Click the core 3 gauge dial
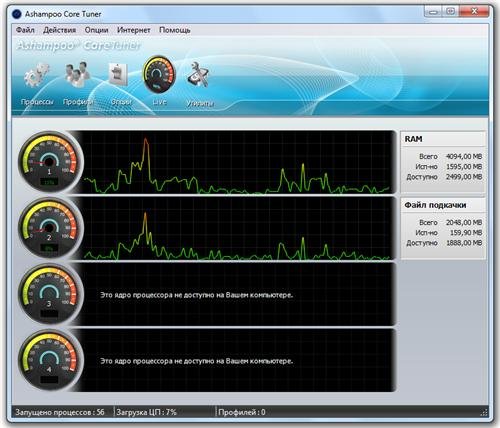500x428 pixels. pyautogui.click(x=50, y=294)
